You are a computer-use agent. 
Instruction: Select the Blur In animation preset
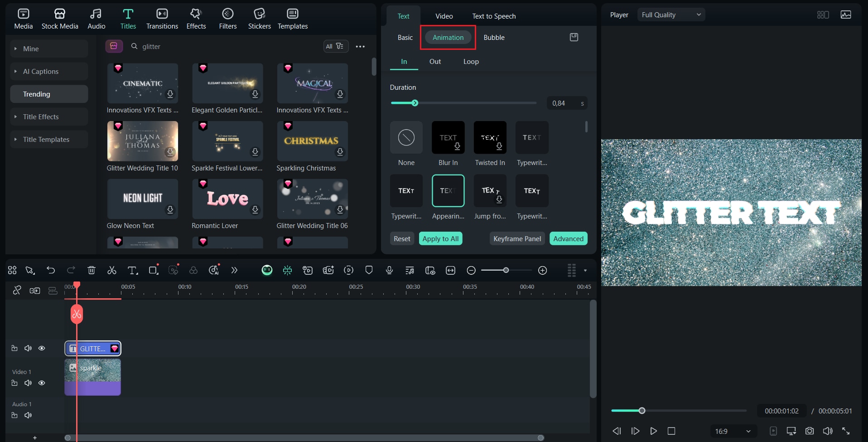coord(448,137)
